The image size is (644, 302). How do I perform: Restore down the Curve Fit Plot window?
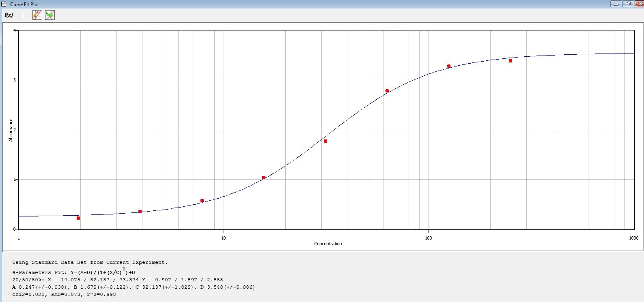628,4
